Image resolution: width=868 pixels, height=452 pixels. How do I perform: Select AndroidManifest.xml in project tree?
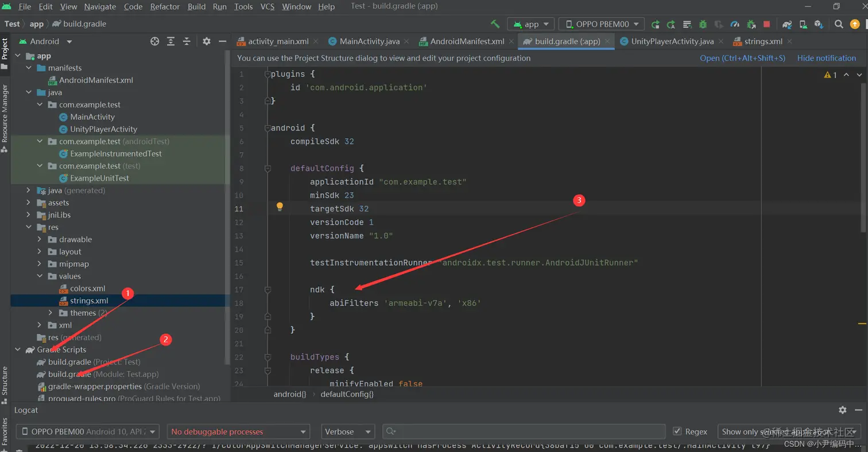coord(96,80)
